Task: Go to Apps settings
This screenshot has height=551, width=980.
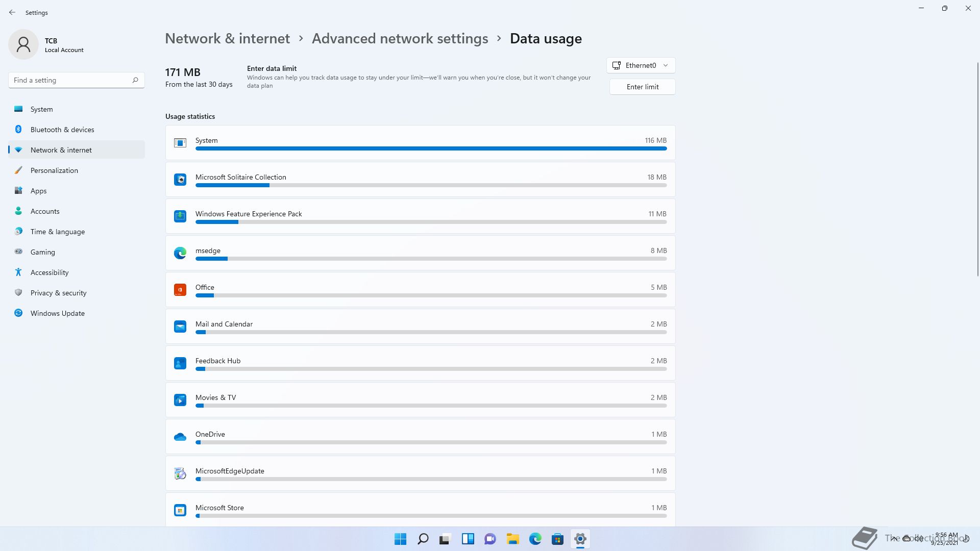Action: [77, 191]
